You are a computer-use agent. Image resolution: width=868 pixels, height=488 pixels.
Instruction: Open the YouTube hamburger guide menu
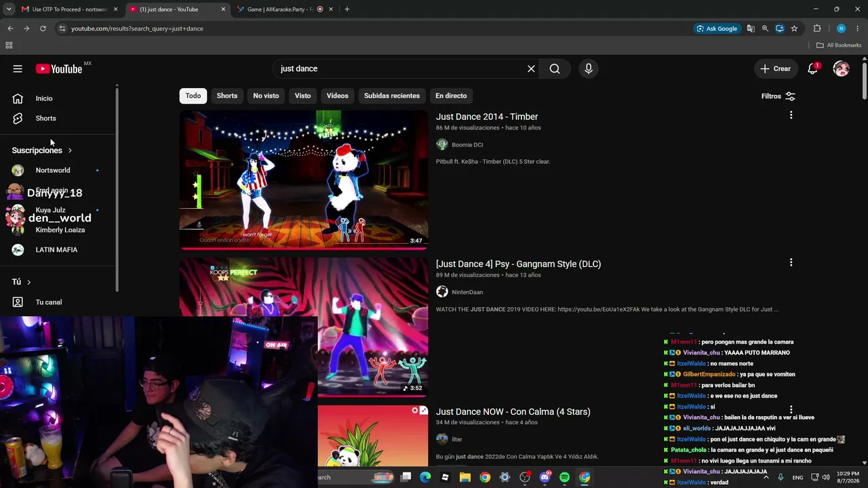[x=18, y=68]
